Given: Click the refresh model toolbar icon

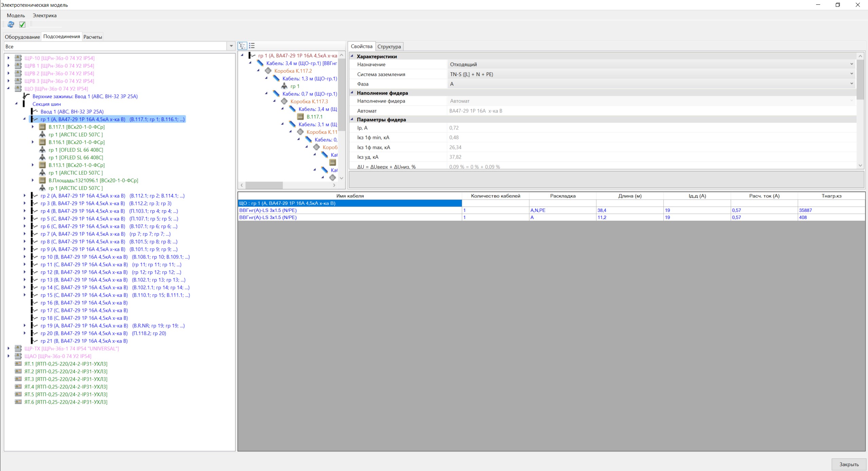Looking at the screenshot, I should coord(11,24).
